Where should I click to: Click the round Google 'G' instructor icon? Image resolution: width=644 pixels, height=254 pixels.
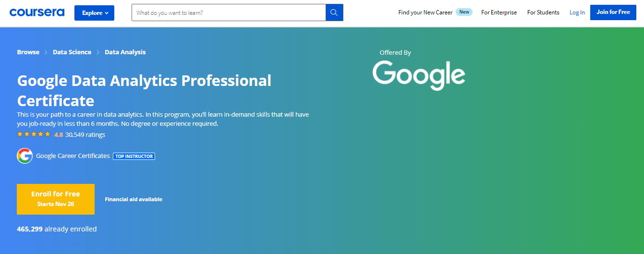24,156
